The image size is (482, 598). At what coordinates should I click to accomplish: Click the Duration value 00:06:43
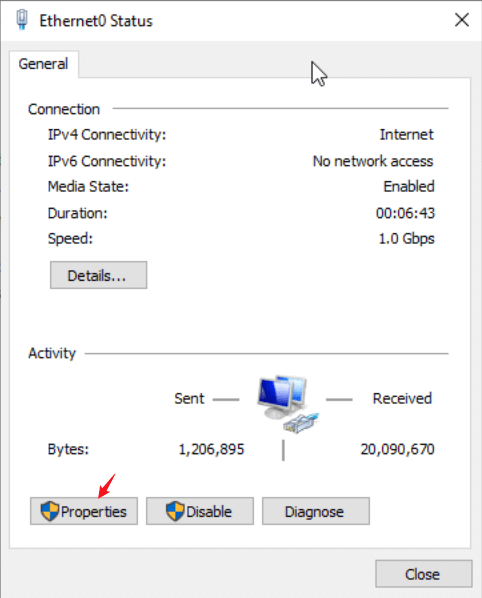coord(405,213)
